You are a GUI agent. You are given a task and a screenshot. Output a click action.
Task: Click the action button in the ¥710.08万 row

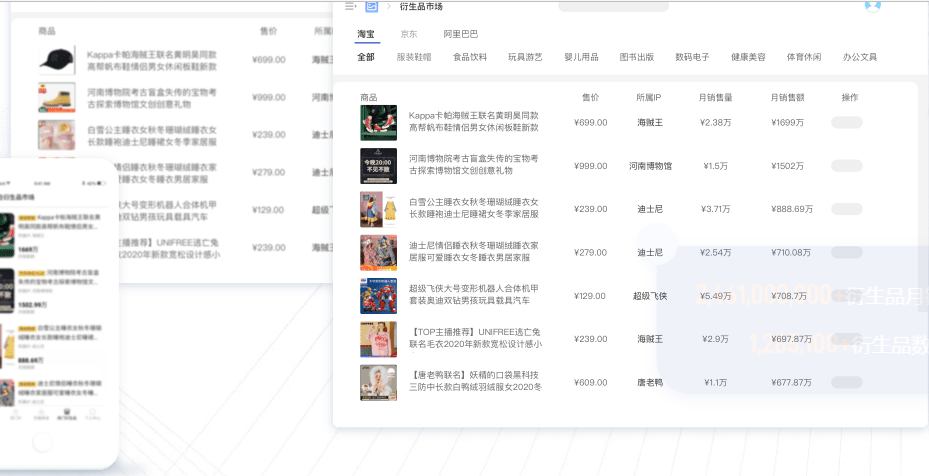point(847,253)
